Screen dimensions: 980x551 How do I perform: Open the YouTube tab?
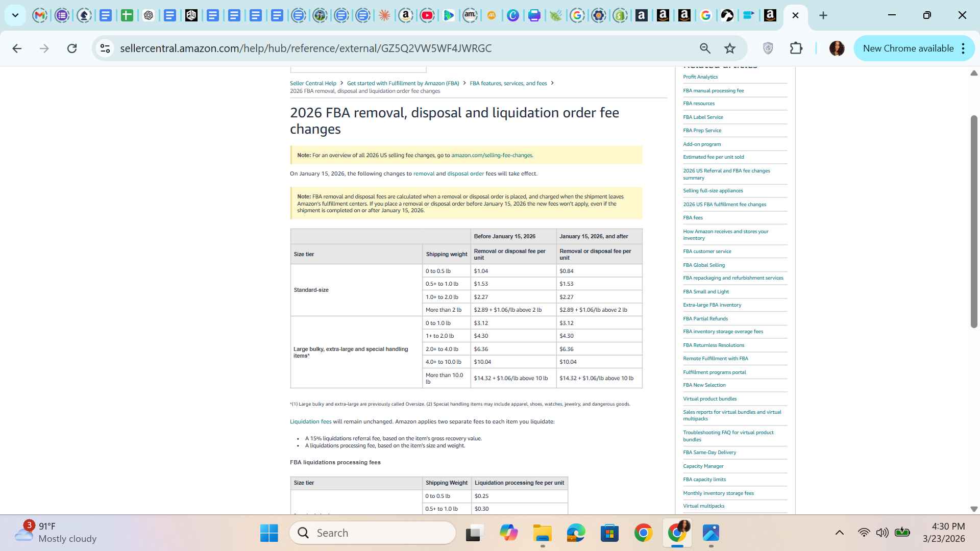tap(427, 15)
